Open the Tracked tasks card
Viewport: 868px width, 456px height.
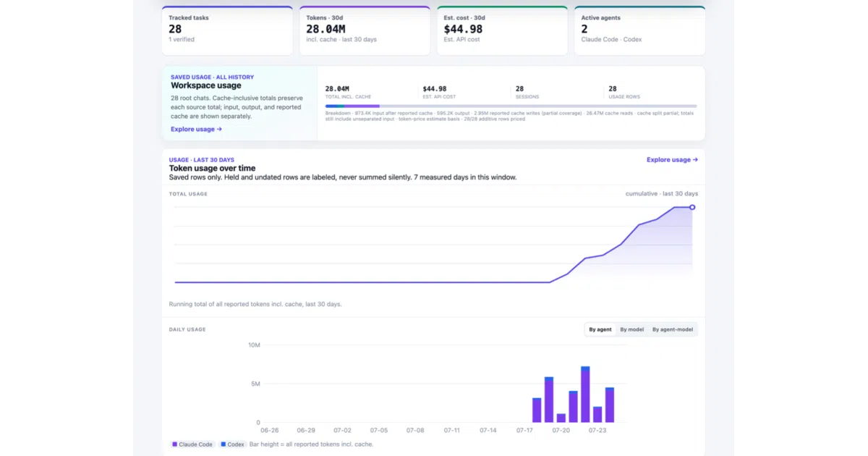(x=227, y=30)
